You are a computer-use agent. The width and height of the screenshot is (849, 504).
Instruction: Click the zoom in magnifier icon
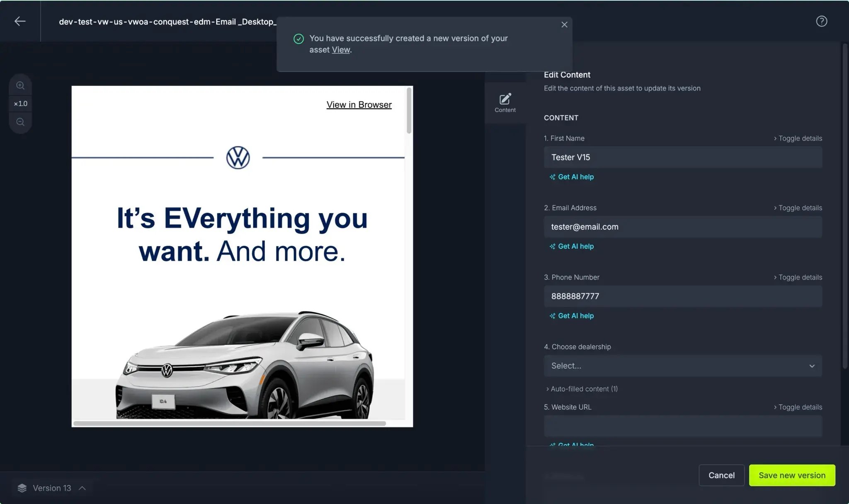pos(20,86)
